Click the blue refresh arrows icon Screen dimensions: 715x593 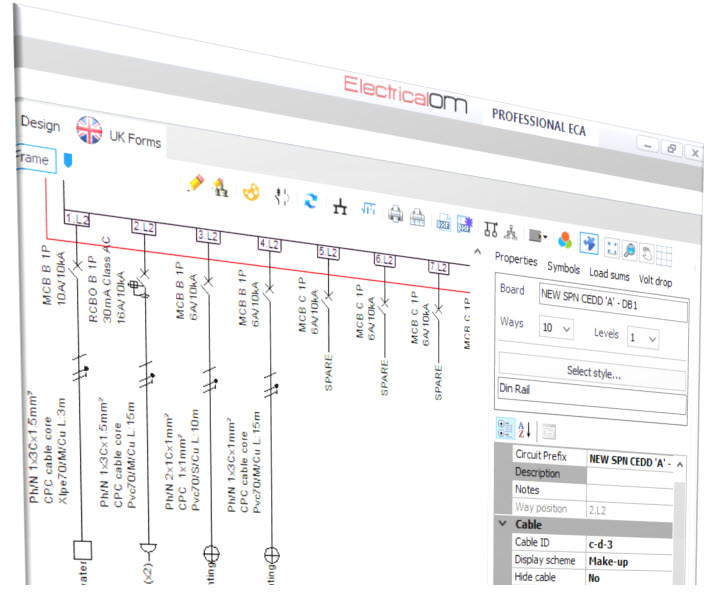(311, 201)
